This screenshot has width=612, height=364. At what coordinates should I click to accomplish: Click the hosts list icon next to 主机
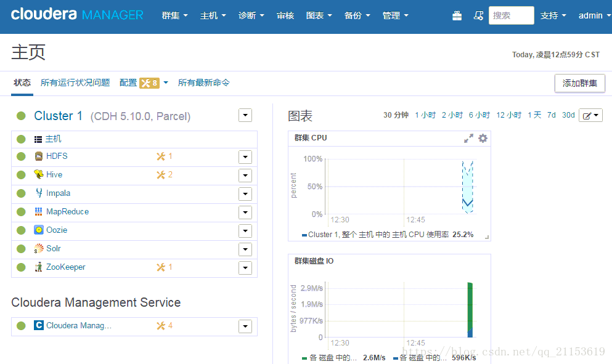38,139
